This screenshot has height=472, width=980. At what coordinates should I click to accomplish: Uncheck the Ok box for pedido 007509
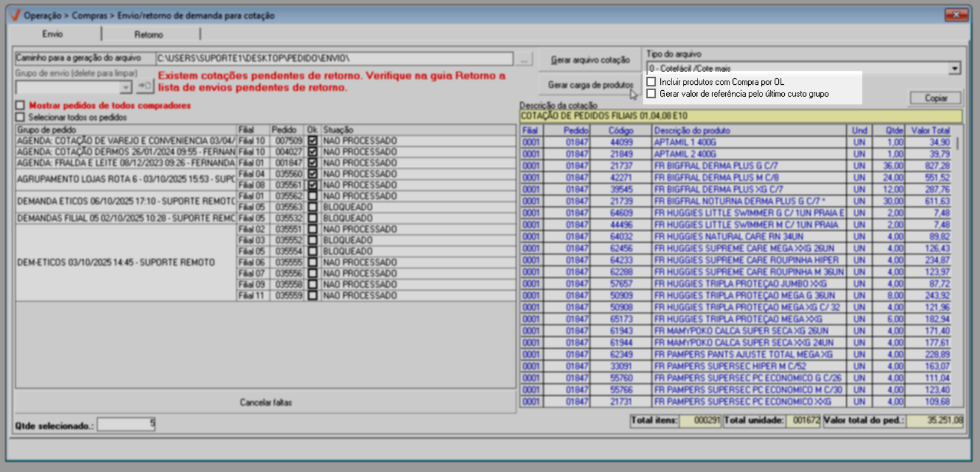313,141
